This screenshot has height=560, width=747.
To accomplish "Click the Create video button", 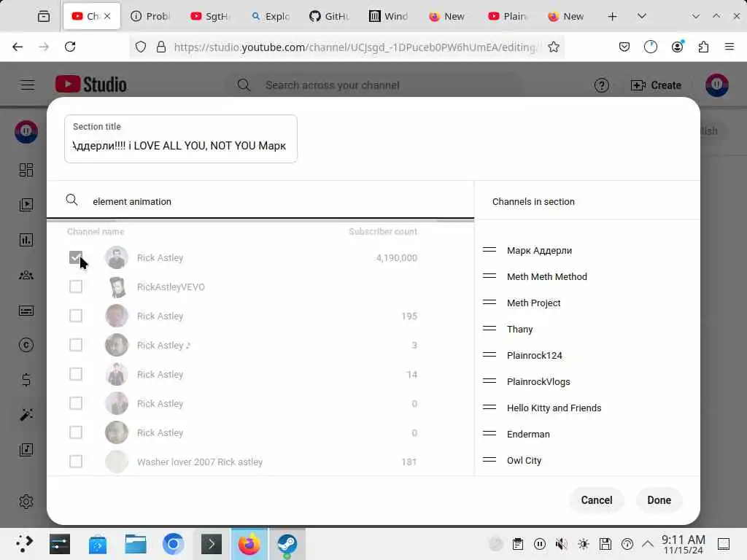I will 656,85.
